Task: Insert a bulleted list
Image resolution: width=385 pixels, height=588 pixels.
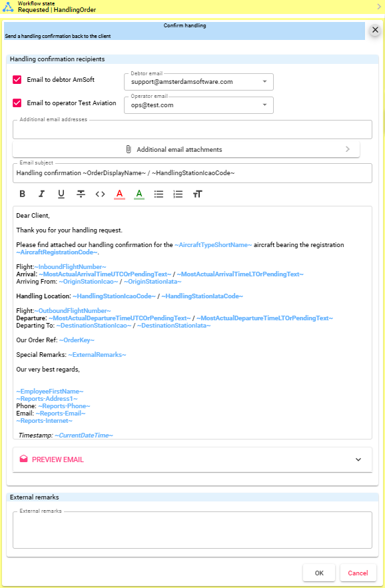Action: click(x=159, y=194)
